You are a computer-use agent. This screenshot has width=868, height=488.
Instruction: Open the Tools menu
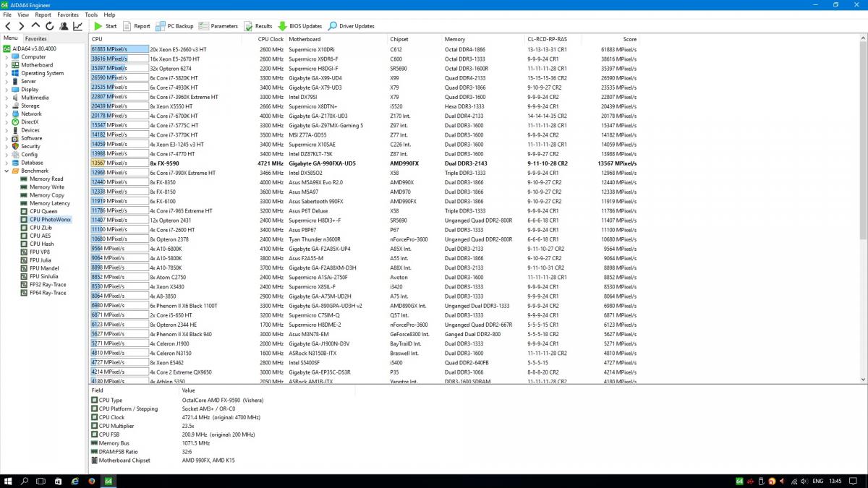pyautogui.click(x=91, y=14)
